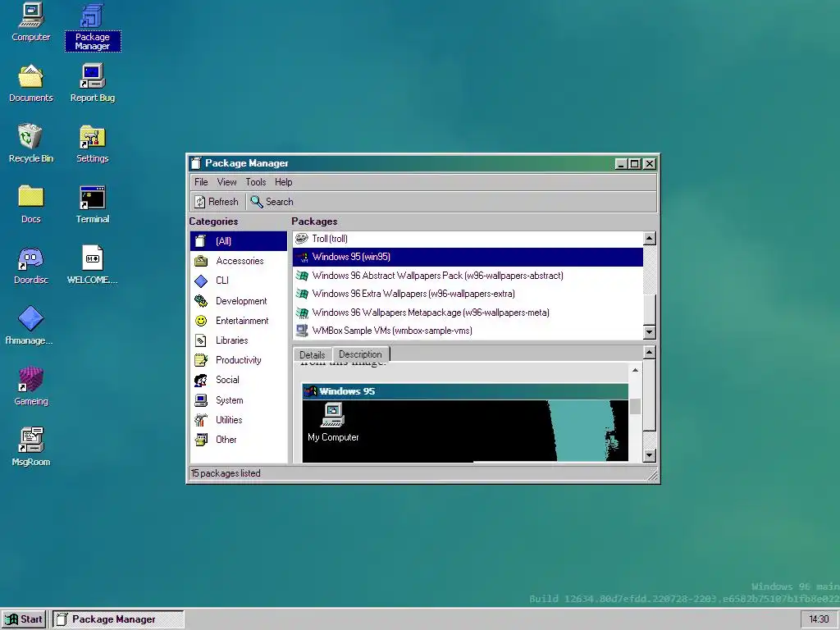The image size is (840, 630).
Task: Open the View menu
Action: (226, 182)
